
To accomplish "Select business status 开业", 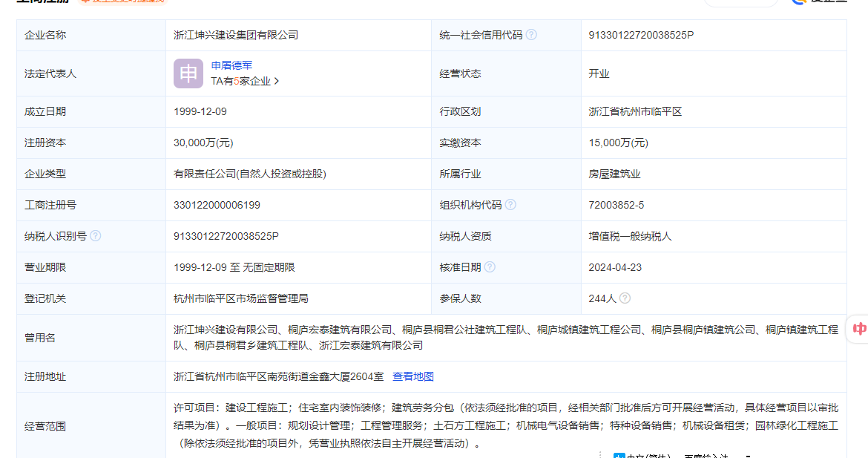I will tap(599, 73).
